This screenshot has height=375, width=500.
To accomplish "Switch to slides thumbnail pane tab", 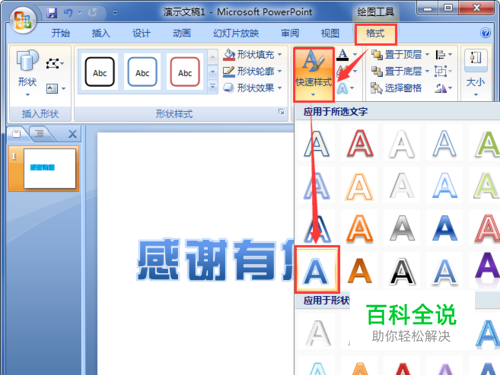I will tap(16, 134).
